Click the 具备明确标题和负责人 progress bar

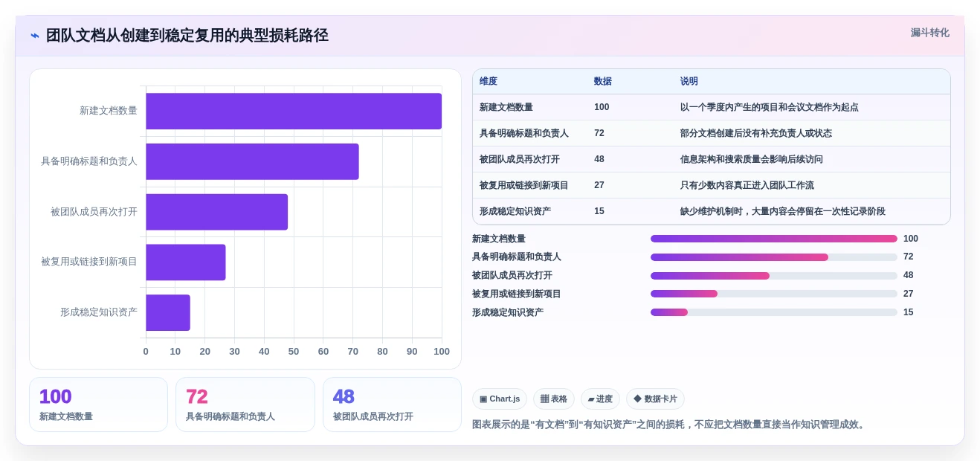[774, 257]
